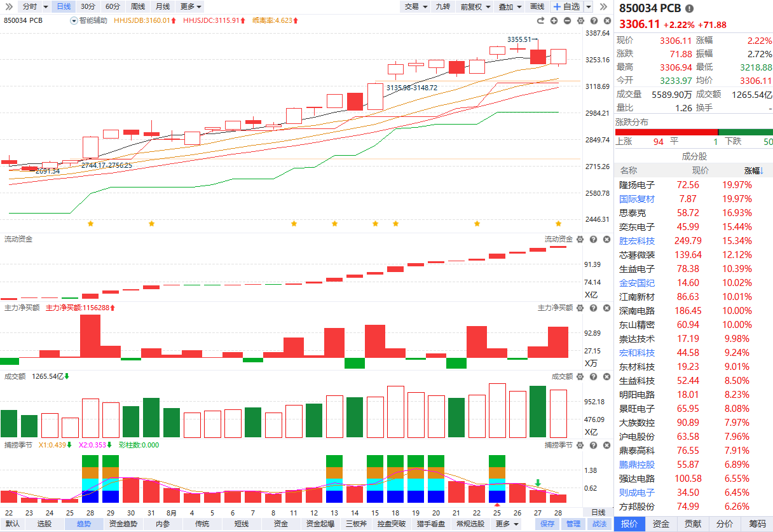The width and height of the screenshot is (773, 532).
Task: Zoom out the K-line chart with the minus icon
Action: [x=566, y=21]
